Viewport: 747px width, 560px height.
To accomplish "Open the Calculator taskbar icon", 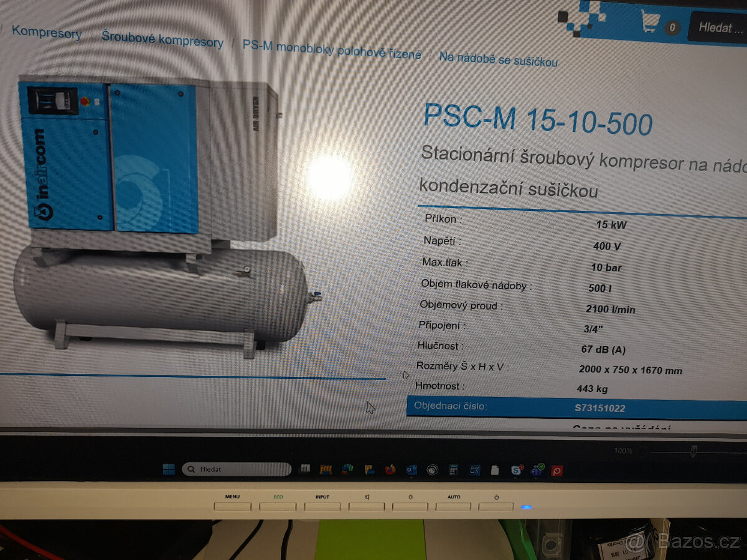I will tap(454, 470).
